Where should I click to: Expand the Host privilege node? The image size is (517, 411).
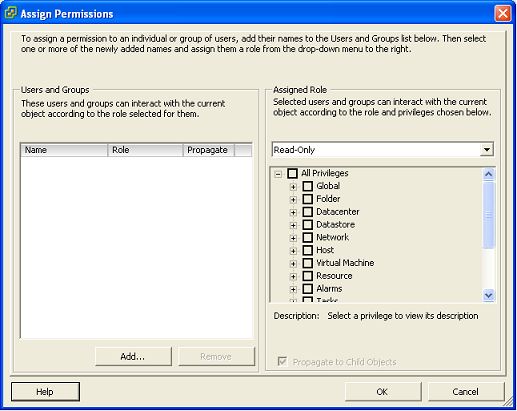[x=293, y=251]
